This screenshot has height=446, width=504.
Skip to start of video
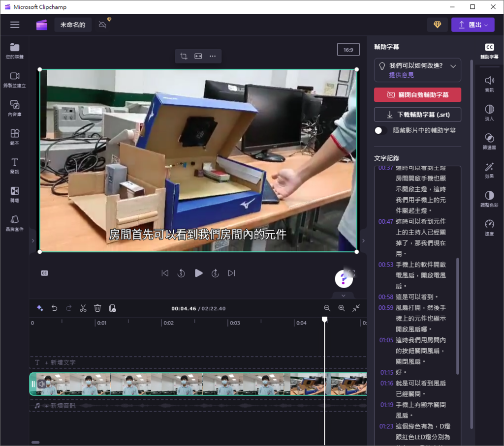pos(165,273)
